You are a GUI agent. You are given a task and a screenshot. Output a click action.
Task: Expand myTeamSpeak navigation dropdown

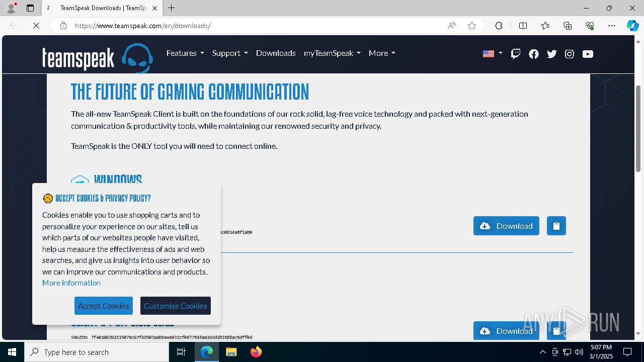(332, 53)
